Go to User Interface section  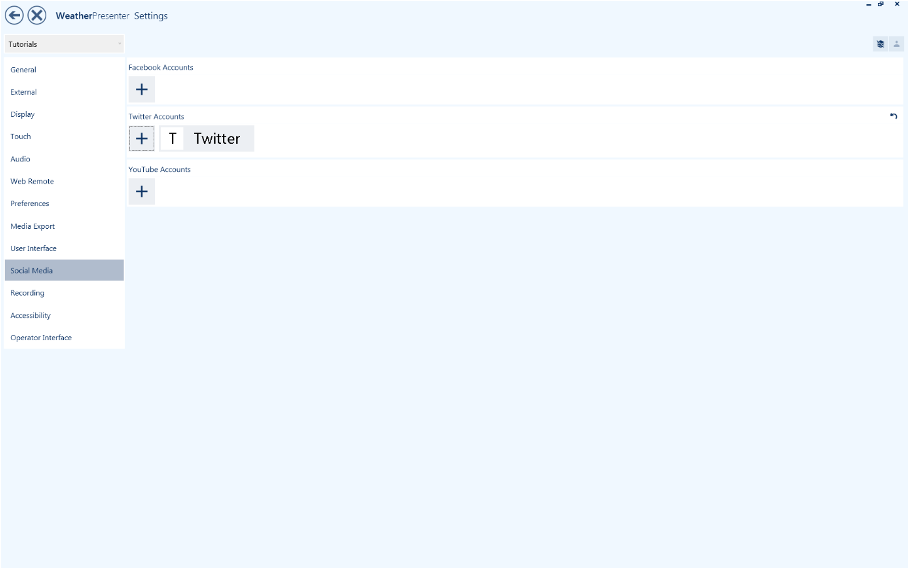pos(64,248)
